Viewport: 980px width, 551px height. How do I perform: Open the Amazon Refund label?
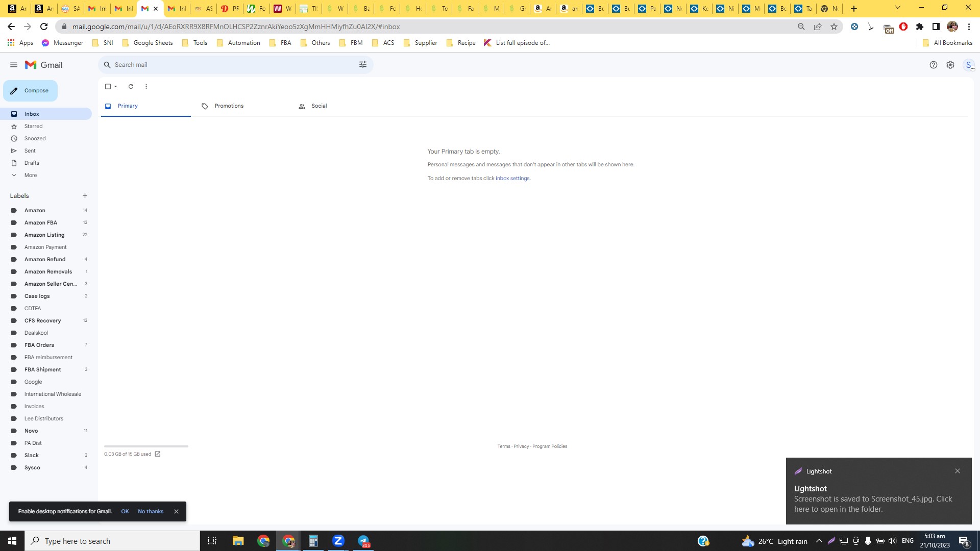point(46,260)
